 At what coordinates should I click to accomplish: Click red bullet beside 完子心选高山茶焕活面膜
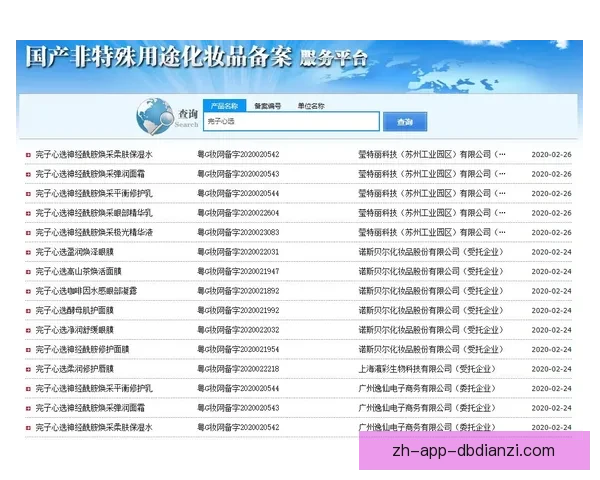[28, 272]
